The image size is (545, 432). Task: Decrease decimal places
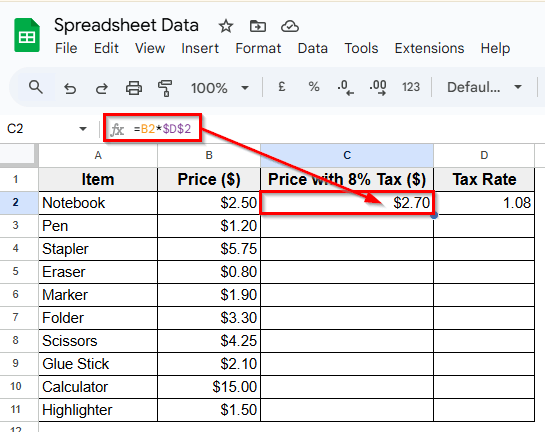[345, 87]
